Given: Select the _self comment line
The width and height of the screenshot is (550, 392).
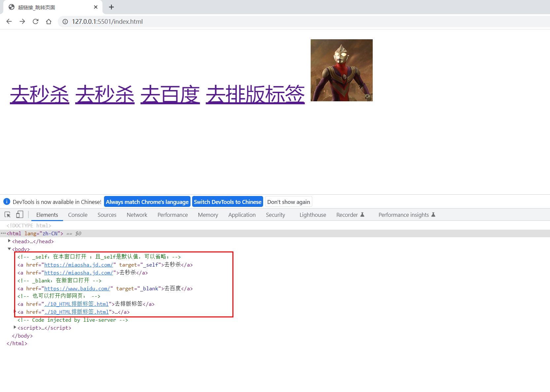Looking at the screenshot, I should pyautogui.click(x=99, y=257).
